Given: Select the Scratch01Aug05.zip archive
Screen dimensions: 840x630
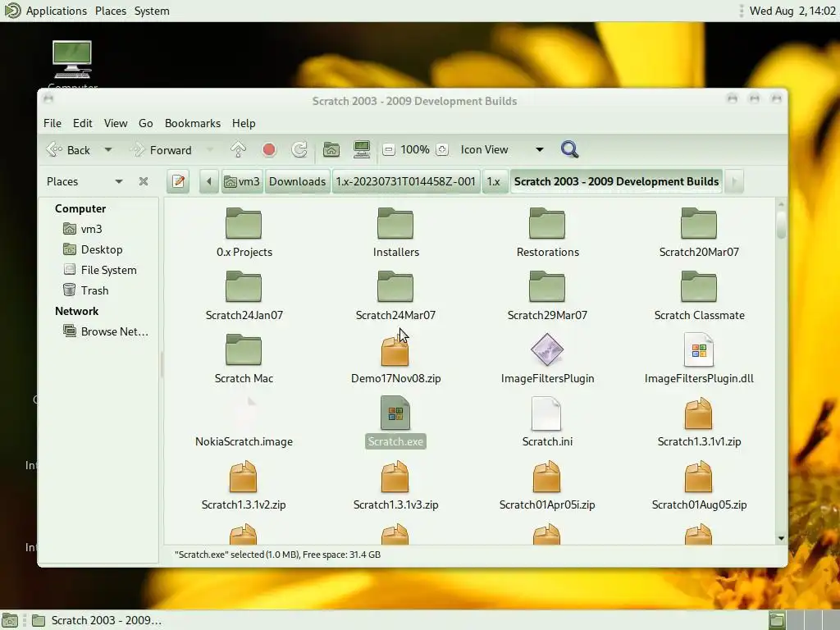Looking at the screenshot, I should (699, 486).
